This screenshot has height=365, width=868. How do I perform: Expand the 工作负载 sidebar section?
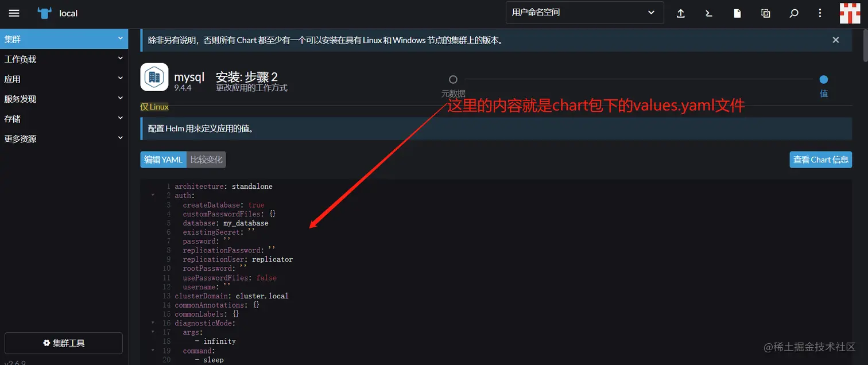tap(64, 59)
